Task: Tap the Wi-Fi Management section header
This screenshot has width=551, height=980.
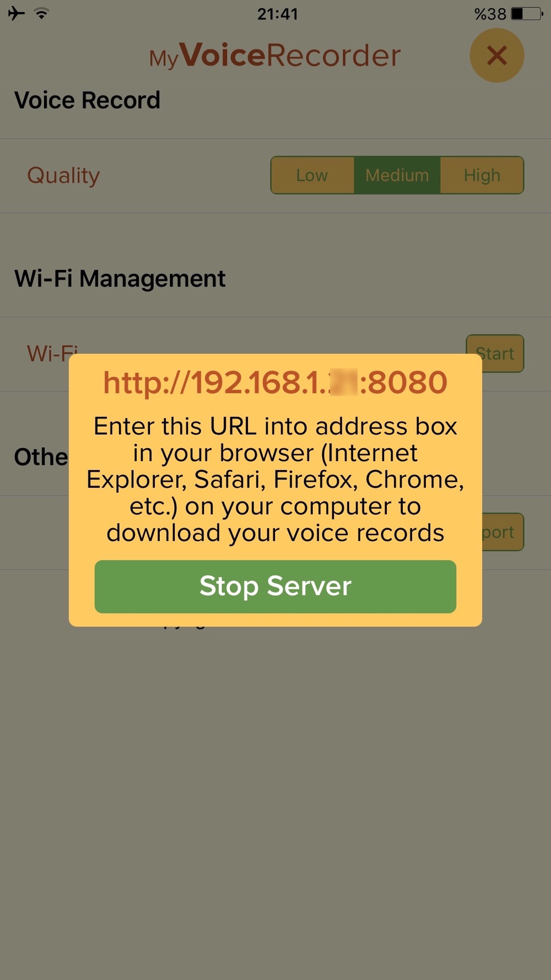Action: pos(120,279)
